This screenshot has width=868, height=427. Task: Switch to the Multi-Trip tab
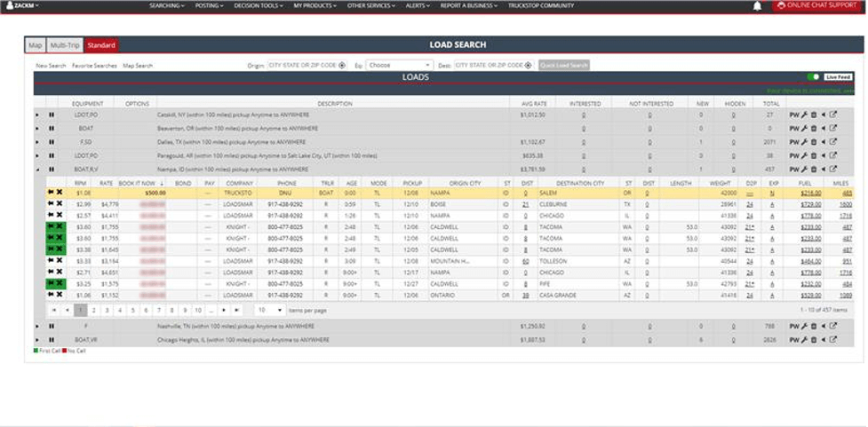65,44
